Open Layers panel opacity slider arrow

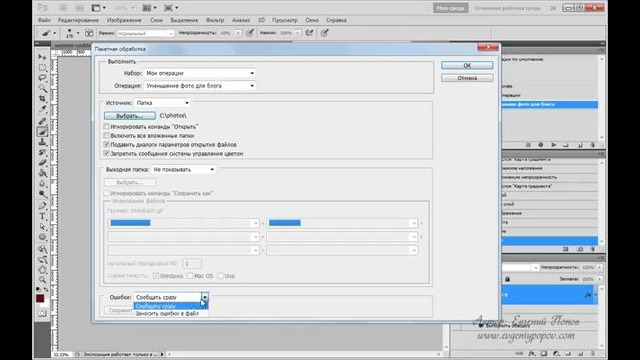[599, 267]
